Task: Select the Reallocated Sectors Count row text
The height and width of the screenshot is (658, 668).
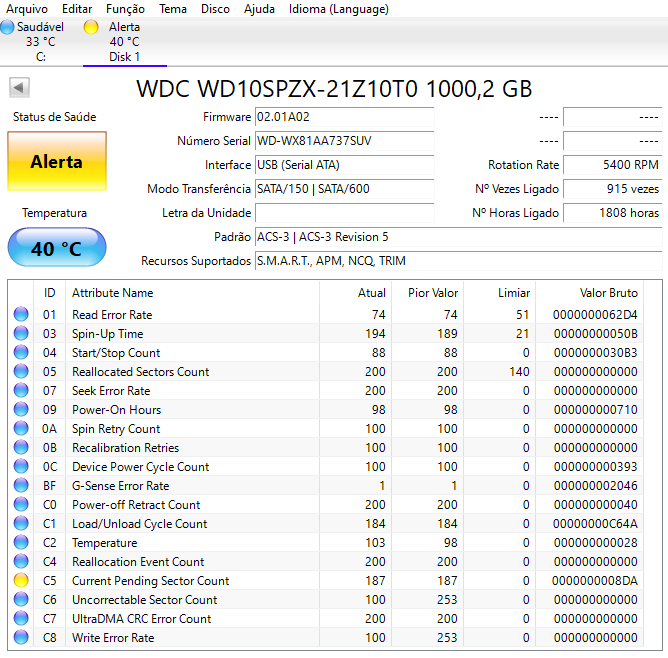Action: (141, 372)
